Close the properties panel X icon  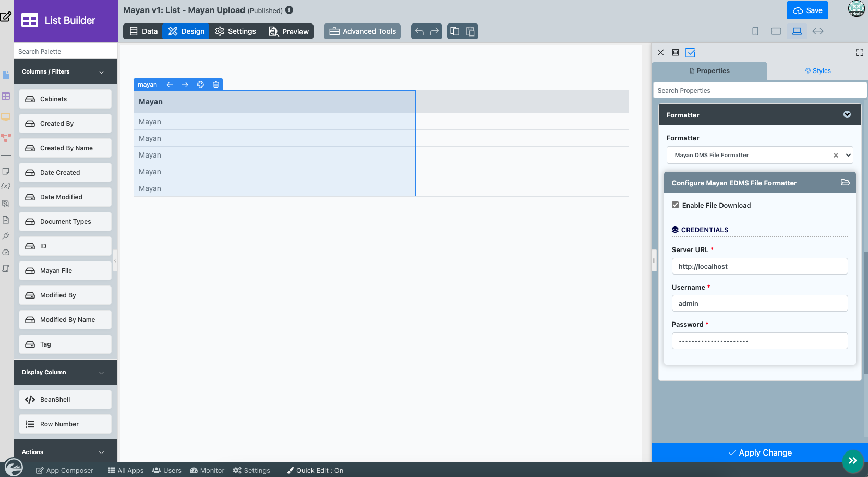pyautogui.click(x=661, y=53)
